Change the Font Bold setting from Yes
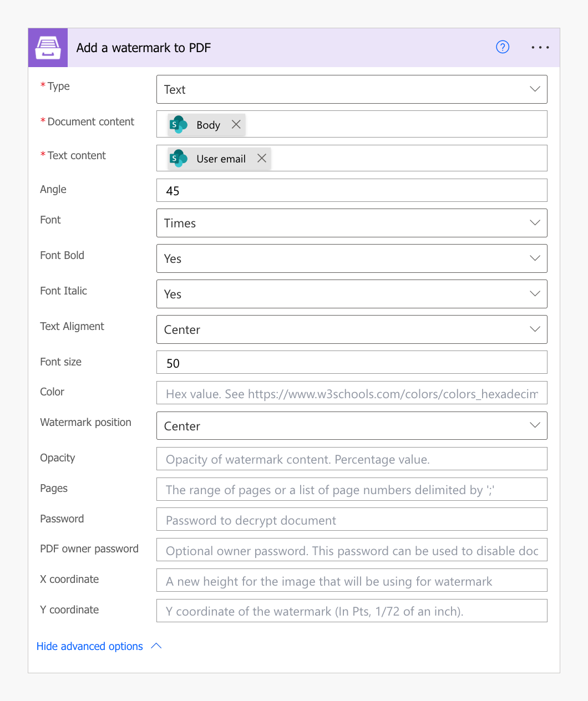The height and width of the screenshot is (701, 588). coord(534,258)
